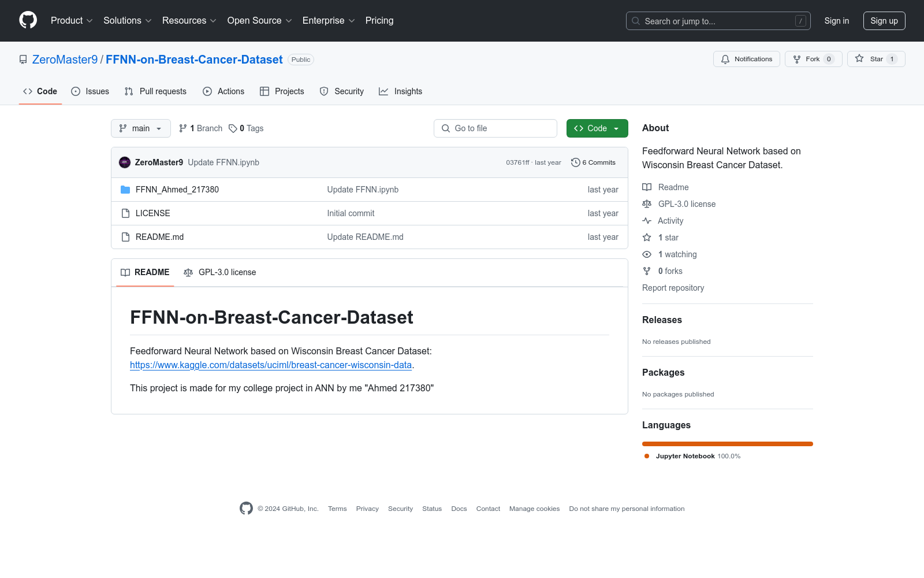This screenshot has height=578, width=924.
Task: Switch to the Security repository tab
Action: 342,91
